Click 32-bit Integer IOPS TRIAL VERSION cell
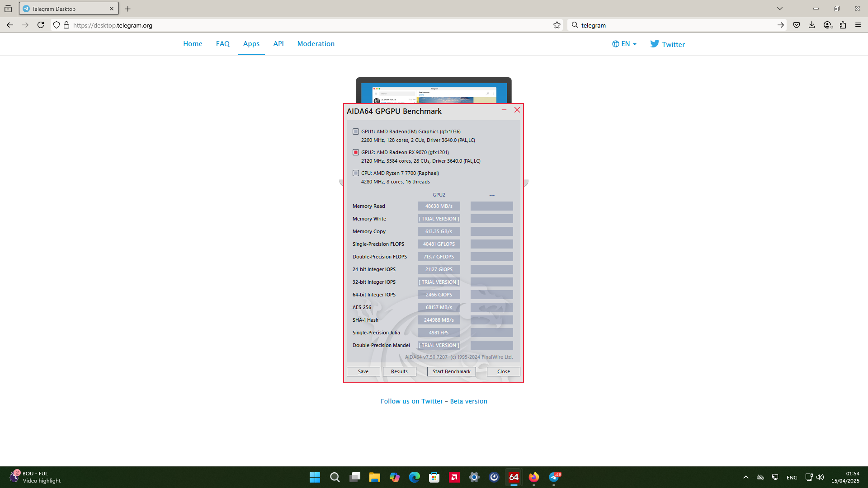This screenshot has width=868, height=488. [x=439, y=282]
